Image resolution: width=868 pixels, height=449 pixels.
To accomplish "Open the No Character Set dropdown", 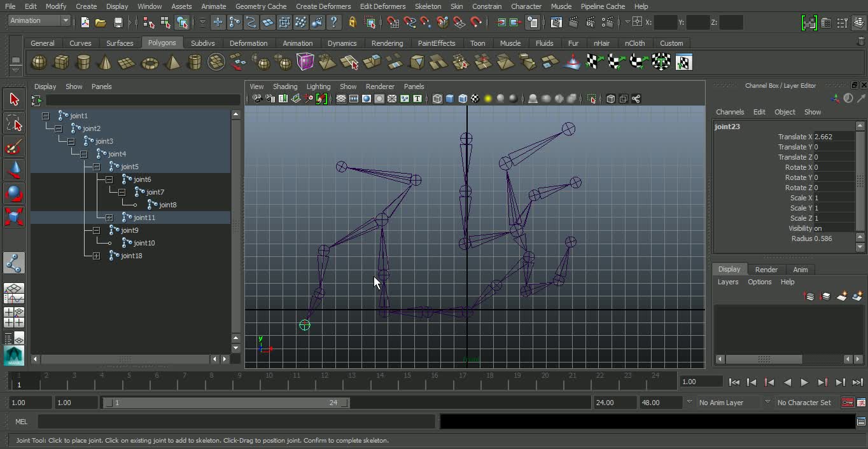I will [804, 403].
